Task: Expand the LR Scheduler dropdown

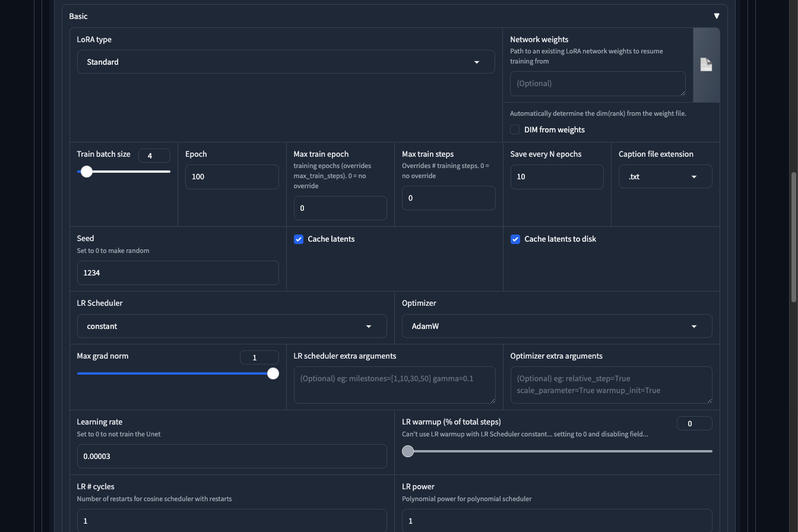Action: [232, 327]
